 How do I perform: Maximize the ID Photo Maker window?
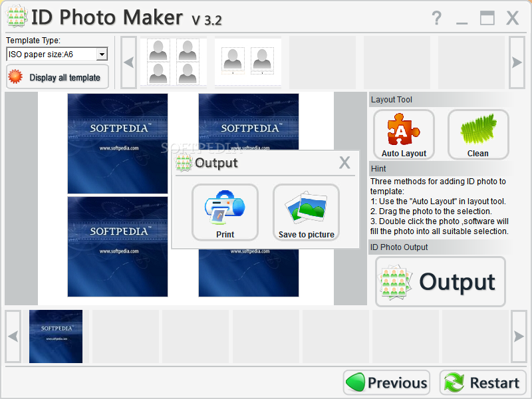click(487, 18)
